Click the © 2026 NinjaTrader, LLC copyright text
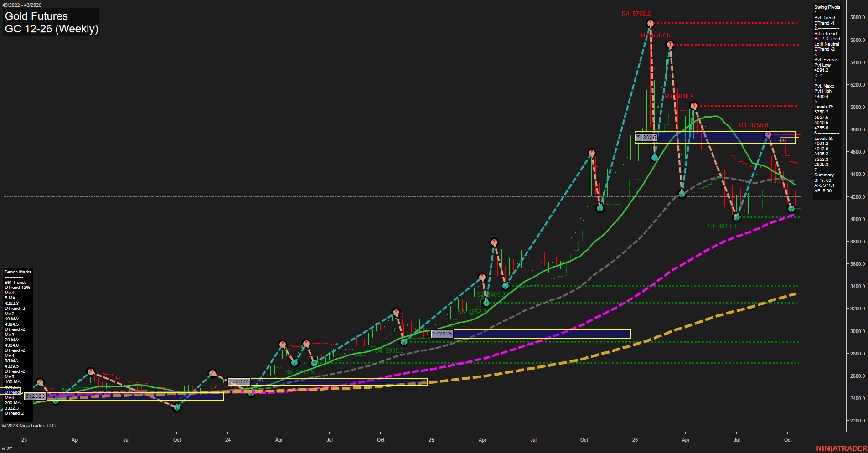The width and height of the screenshot is (868, 453). click(29, 426)
